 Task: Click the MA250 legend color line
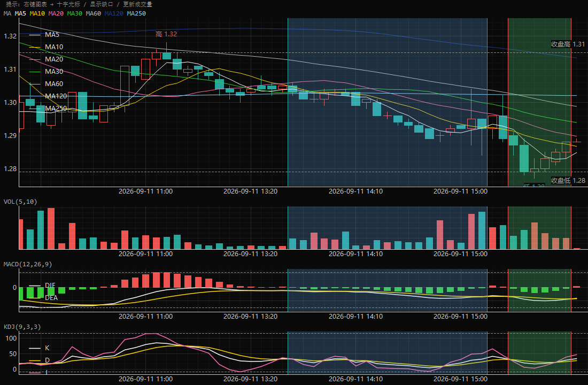click(35, 109)
